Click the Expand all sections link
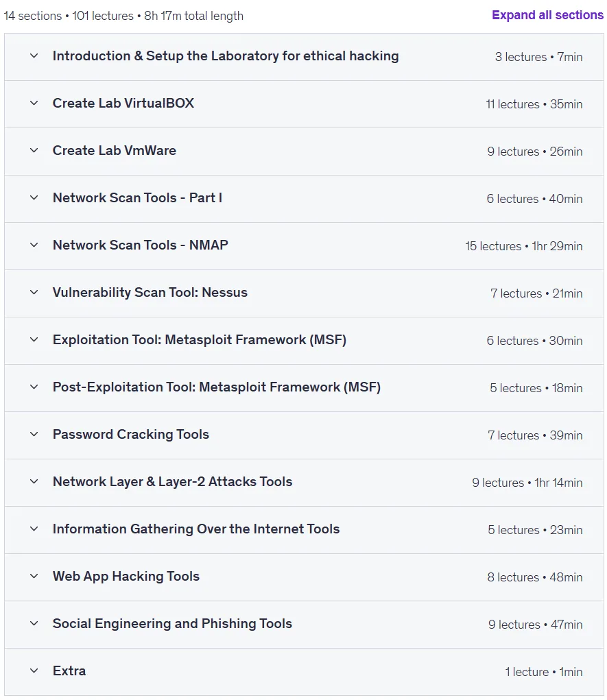The image size is (607, 700). (x=547, y=15)
